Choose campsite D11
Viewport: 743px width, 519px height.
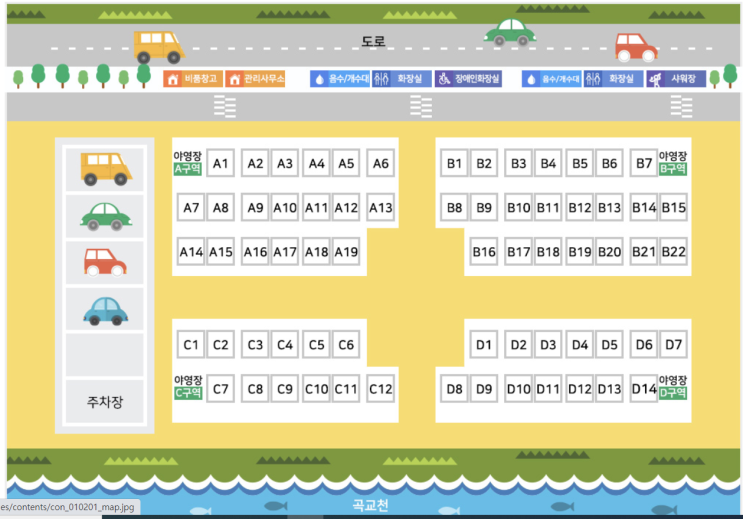tap(548, 389)
